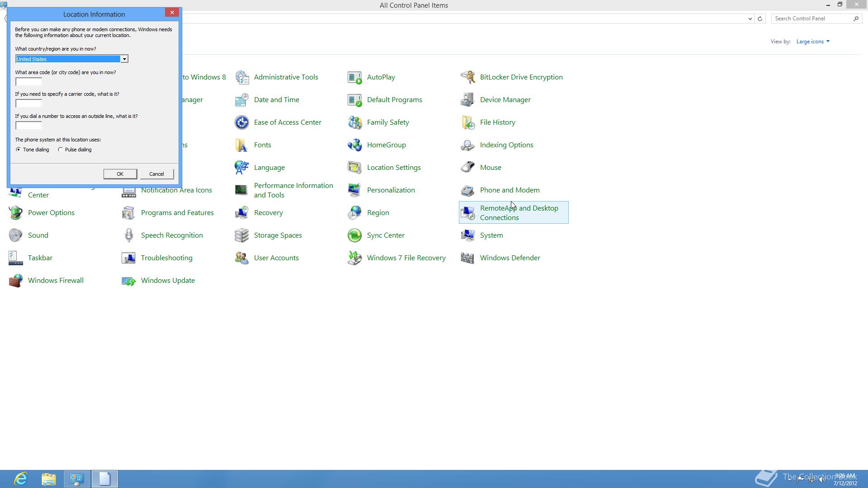This screenshot has height=488, width=868.
Task: Click the volume icon in the system tray
Action: [x=822, y=479]
